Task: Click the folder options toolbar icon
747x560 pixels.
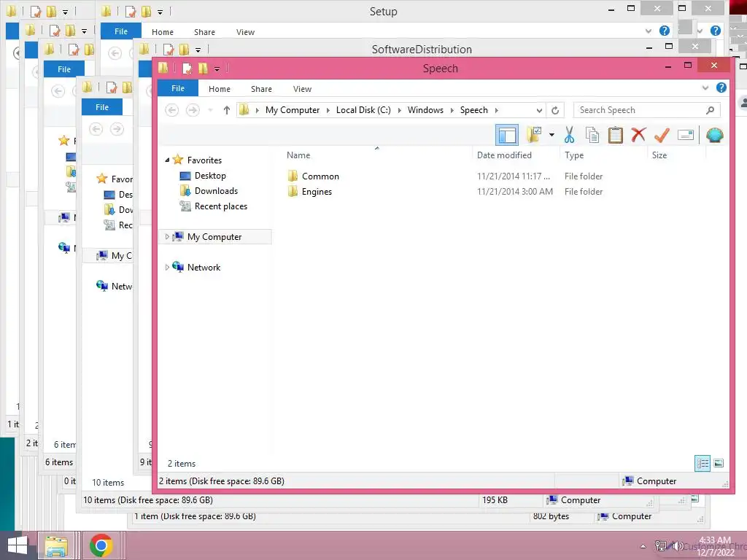Action: click(534, 135)
